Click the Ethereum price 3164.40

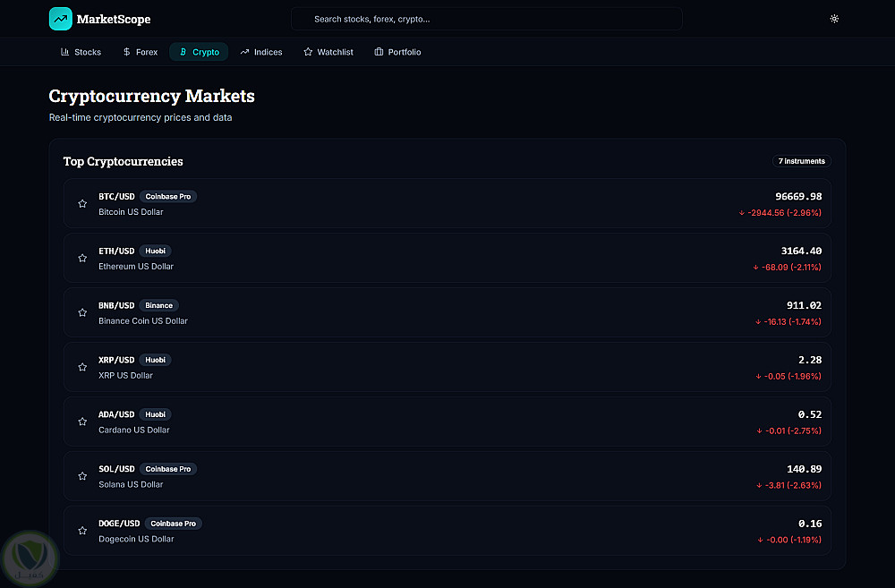point(801,251)
